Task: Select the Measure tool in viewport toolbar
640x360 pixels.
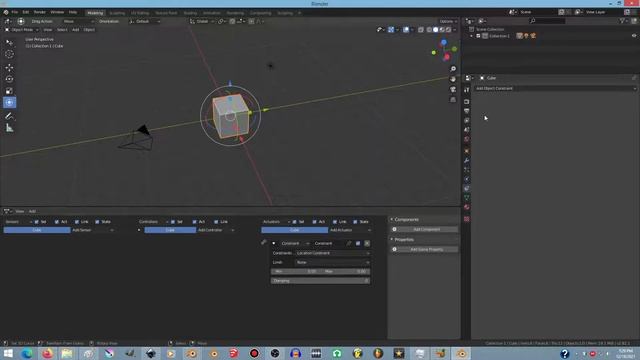Action: (x=9, y=128)
